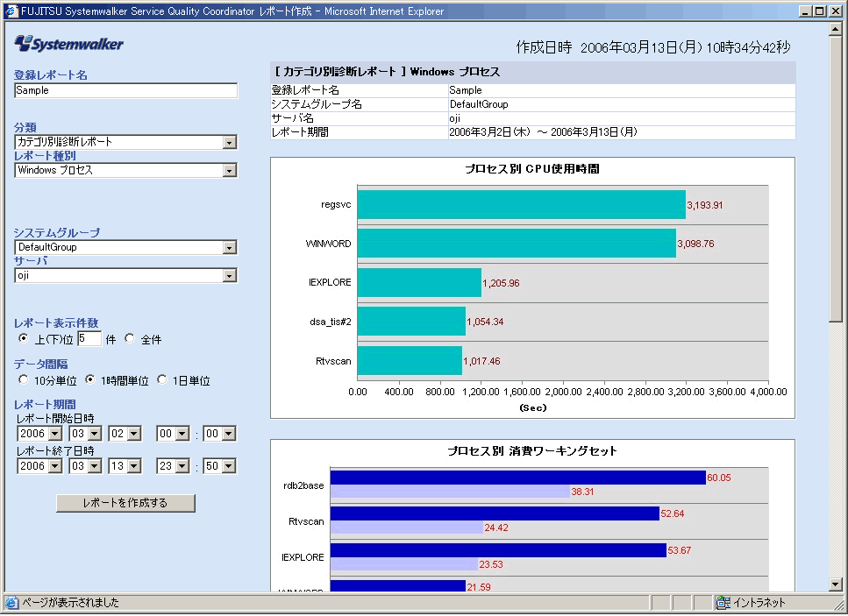This screenshot has width=848, height=616.
Task: Click the 作成日時 timestamp text
Action: pyautogui.click(x=653, y=47)
